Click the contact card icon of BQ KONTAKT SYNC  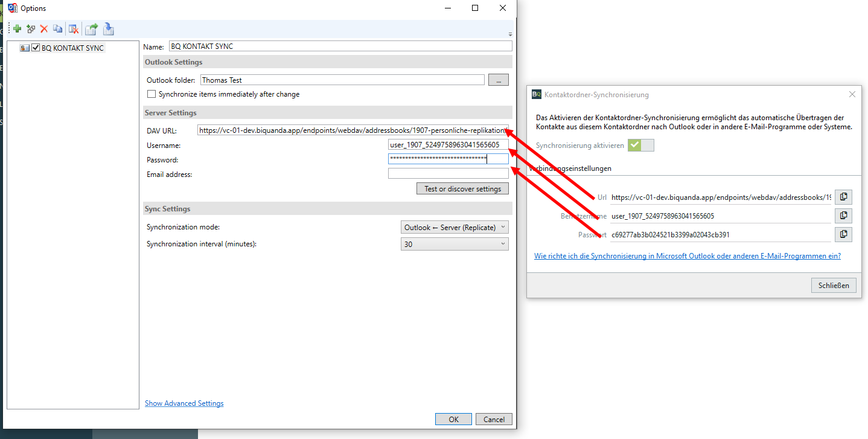tap(25, 48)
